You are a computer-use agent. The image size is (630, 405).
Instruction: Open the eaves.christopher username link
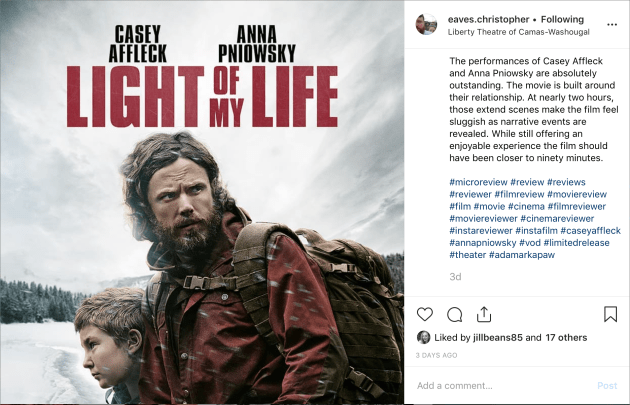point(488,19)
